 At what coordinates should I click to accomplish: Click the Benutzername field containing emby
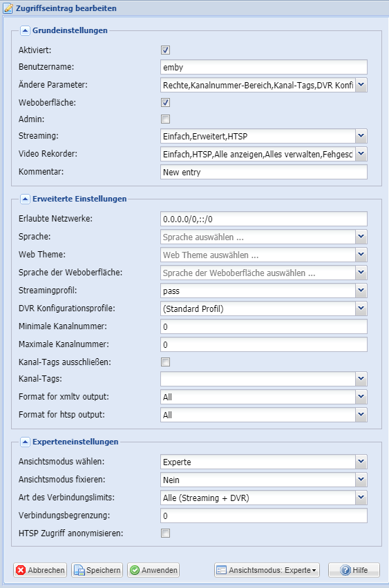click(263, 67)
